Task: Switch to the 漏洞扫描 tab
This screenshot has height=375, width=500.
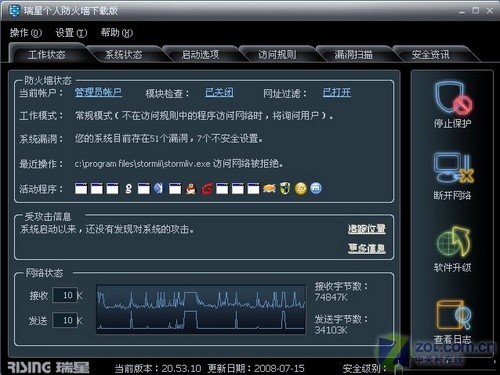Action: coord(354,54)
